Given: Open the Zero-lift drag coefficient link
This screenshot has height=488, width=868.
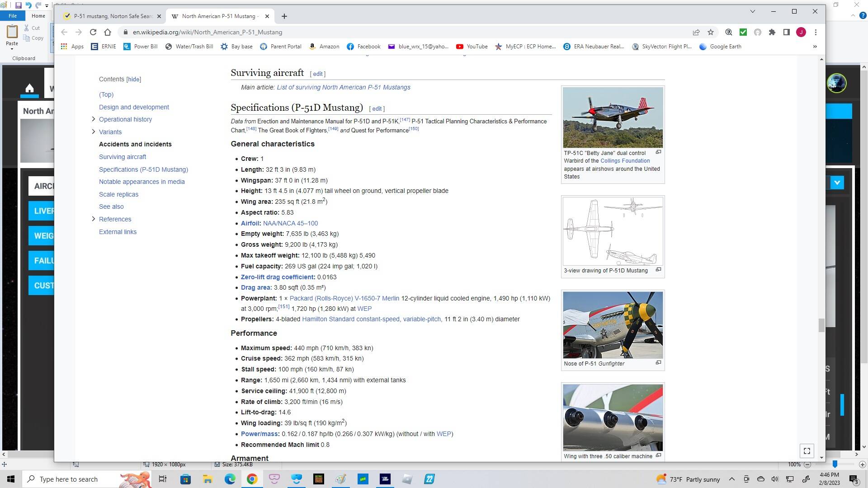Looking at the screenshot, I should [x=277, y=277].
